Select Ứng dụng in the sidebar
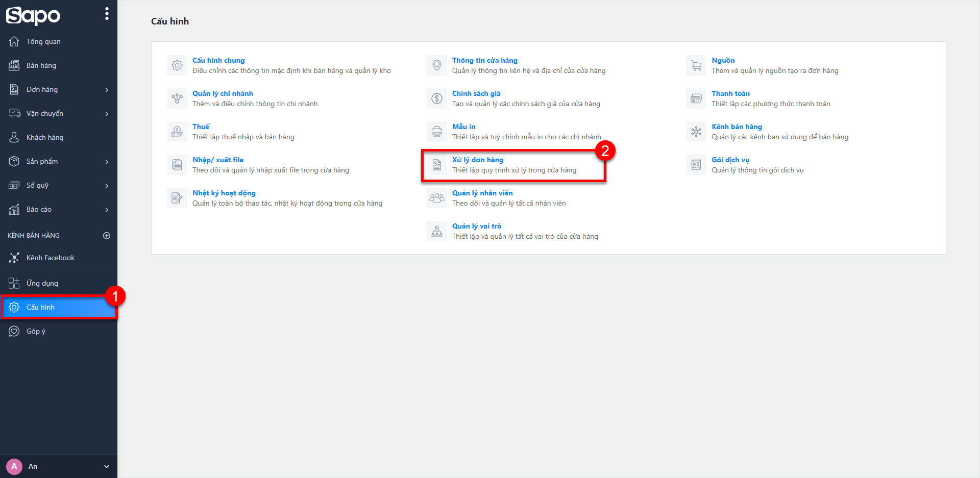Viewport: 980px width, 478px height. pyautogui.click(x=42, y=283)
